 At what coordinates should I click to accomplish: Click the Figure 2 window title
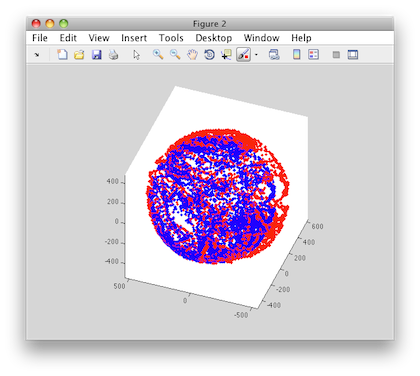pos(210,24)
